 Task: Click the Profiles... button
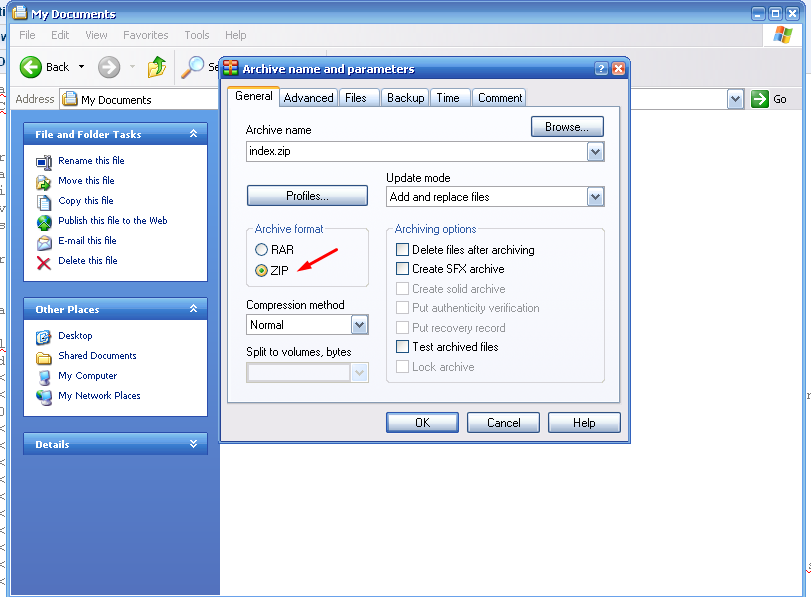coord(307,196)
